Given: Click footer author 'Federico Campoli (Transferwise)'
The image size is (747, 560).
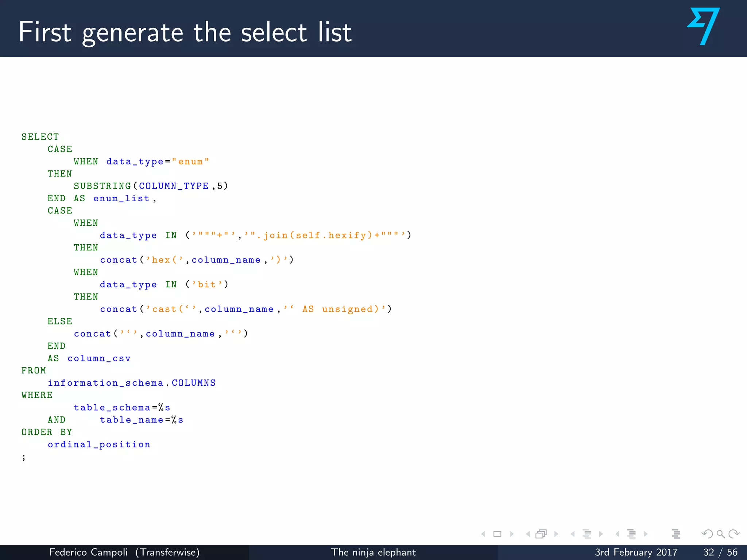Looking at the screenshot, I should [x=124, y=552].
